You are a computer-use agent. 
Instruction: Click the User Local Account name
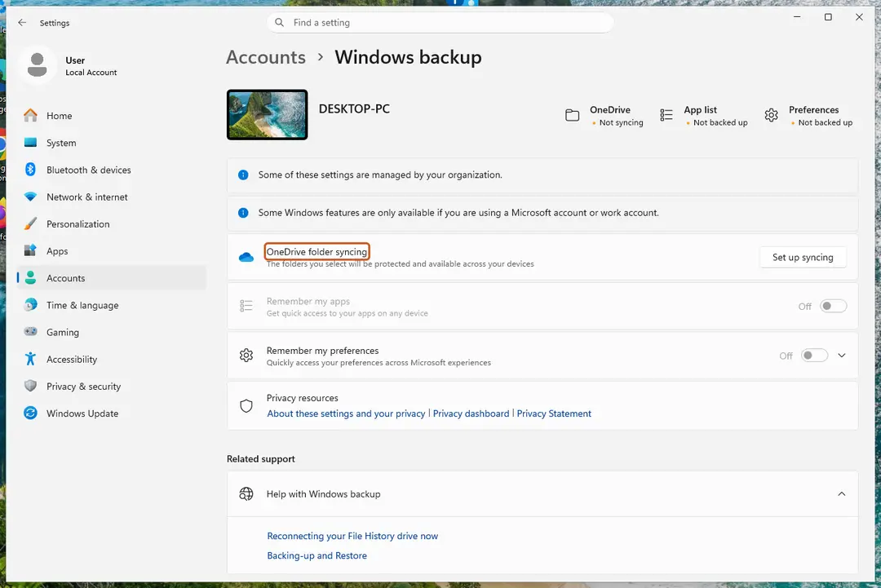pyautogui.click(x=91, y=66)
